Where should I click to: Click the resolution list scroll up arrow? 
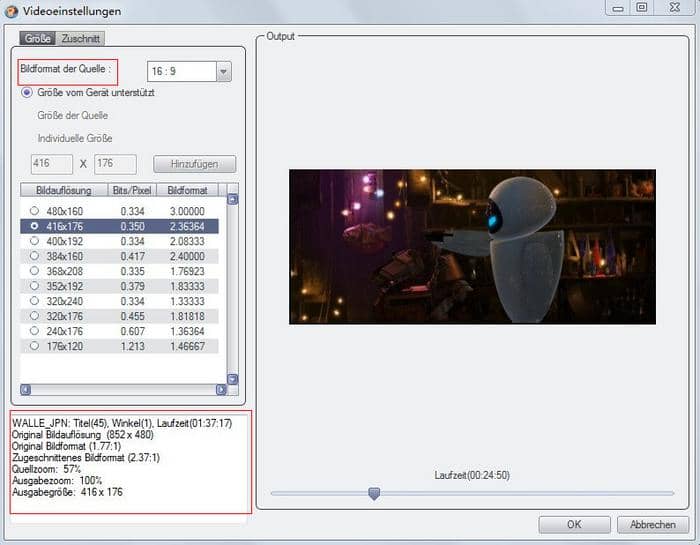(x=233, y=200)
